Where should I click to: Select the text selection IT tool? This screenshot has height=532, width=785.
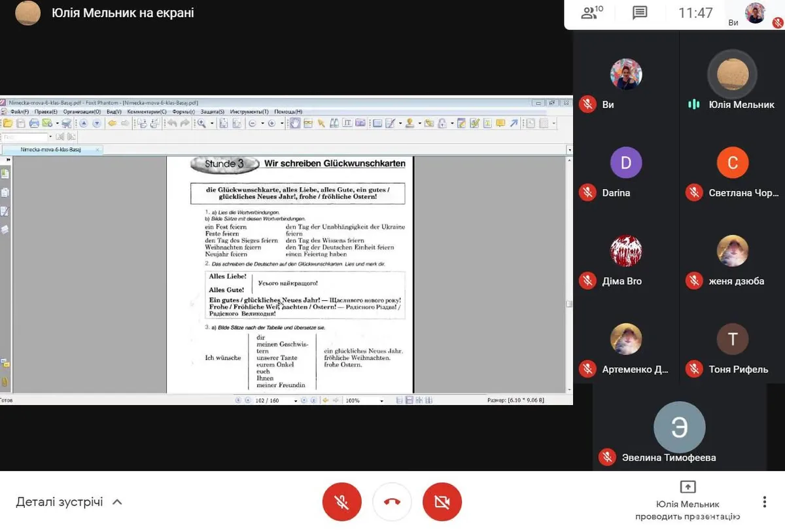[x=347, y=123]
